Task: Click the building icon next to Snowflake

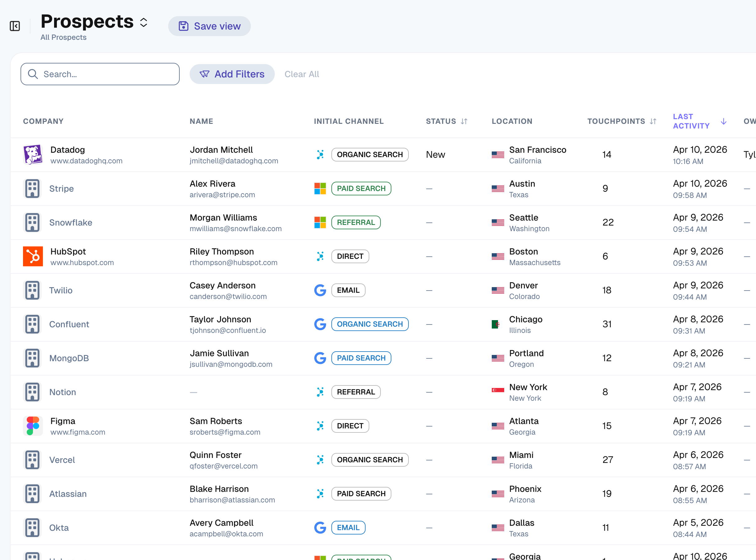Action: tap(33, 222)
